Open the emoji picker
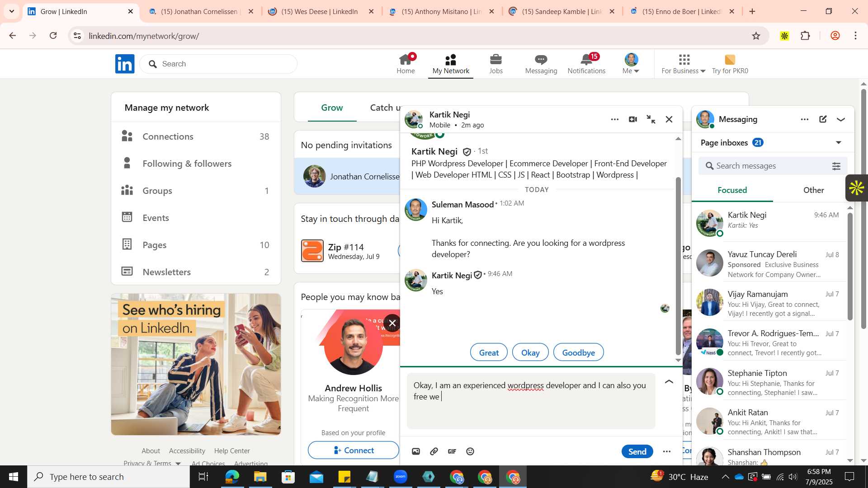This screenshot has height=488, width=868. (x=470, y=451)
